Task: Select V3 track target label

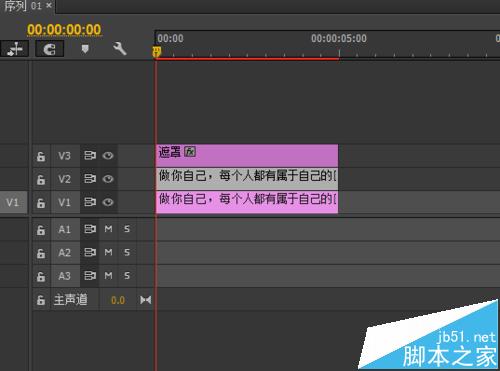Action: pyautogui.click(x=65, y=156)
